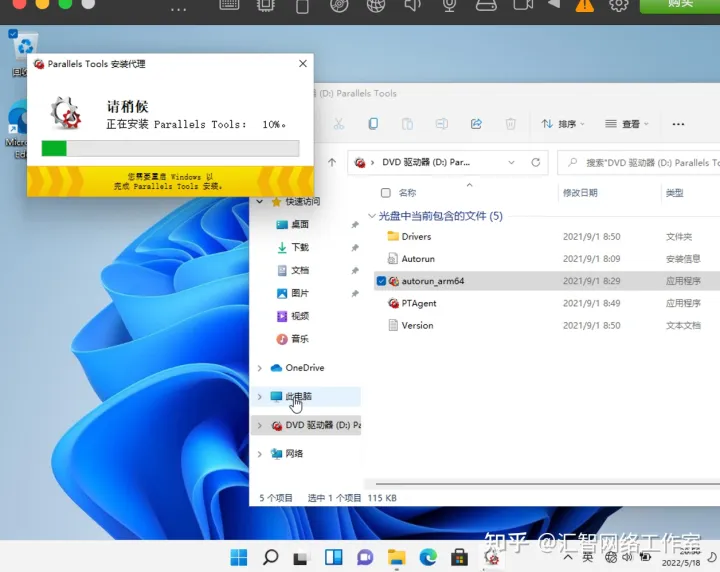Select 文档 in quick access
Image resolution: width=720 pixels, height=572 pixels.
pos(299,270)
